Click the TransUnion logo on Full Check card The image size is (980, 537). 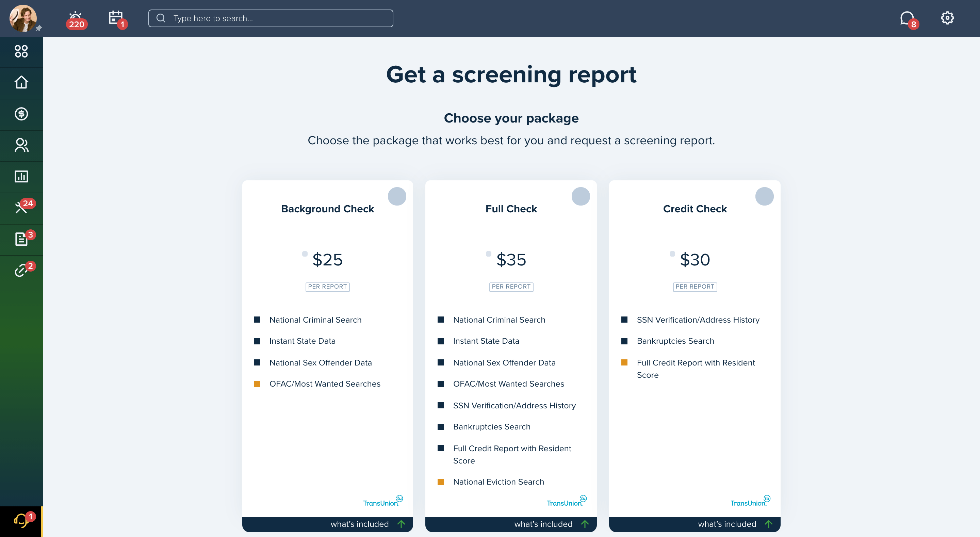[567, 501]
